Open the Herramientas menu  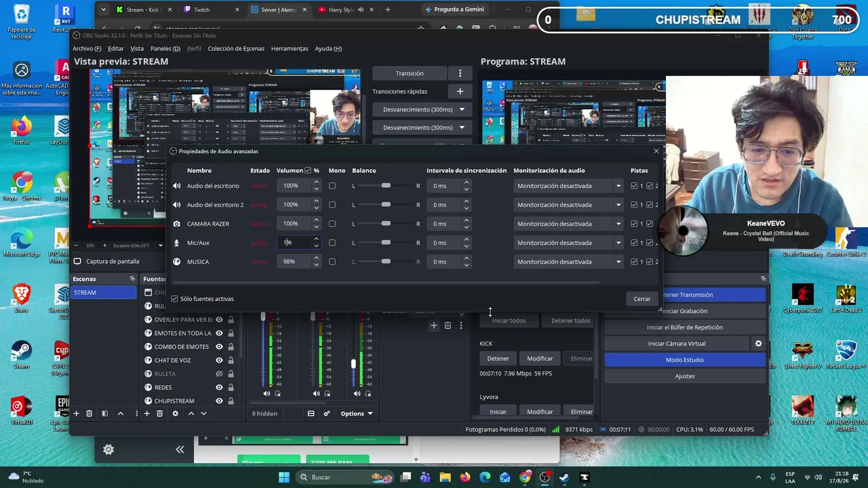[x=290, y=49]
